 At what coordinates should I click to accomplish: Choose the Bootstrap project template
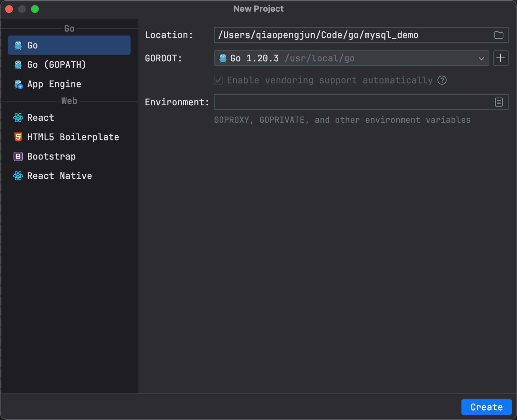(x=69, y=156)
